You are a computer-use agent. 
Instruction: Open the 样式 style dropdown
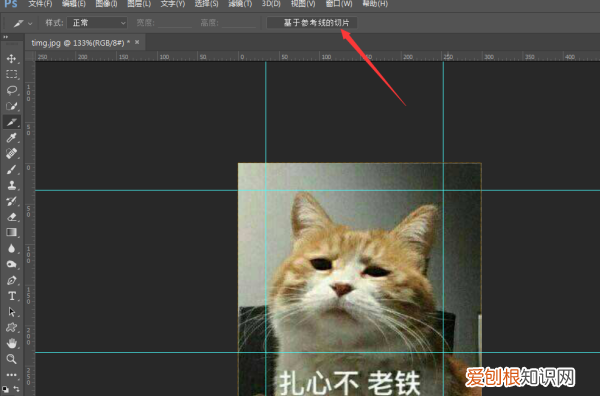(x=97, y=23)
